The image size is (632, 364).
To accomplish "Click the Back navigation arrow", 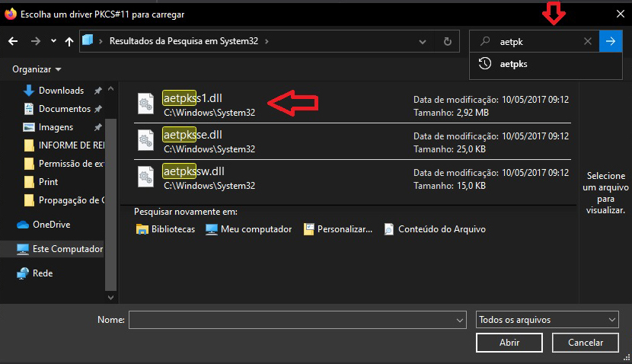I will pos(13,40).
